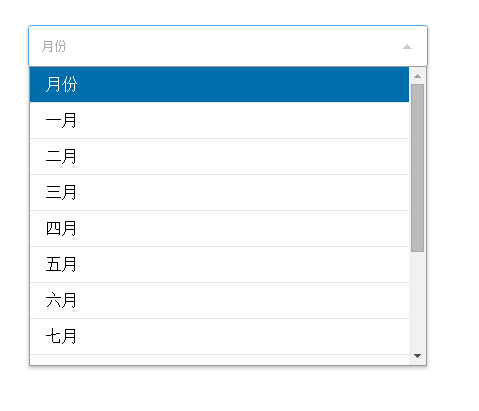The image size is (479, 411).
Task: Click the scrollbar up arrow button
Action: coord(417,76)
